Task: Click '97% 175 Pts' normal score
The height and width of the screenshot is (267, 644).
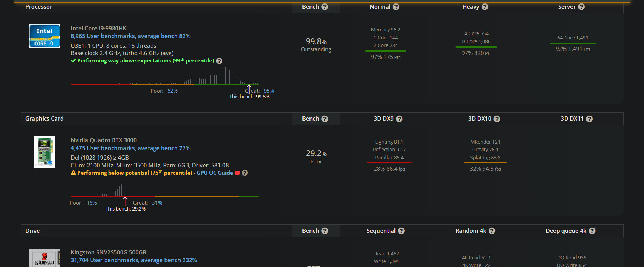Action: 385,57
